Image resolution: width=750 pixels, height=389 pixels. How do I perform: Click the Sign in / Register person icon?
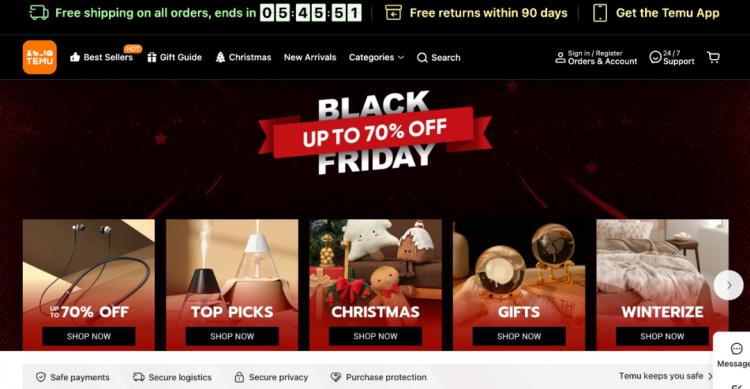560,58
